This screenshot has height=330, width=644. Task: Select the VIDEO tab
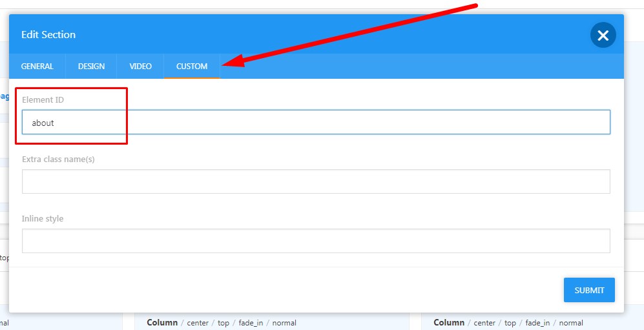click(x=140, y=66)
